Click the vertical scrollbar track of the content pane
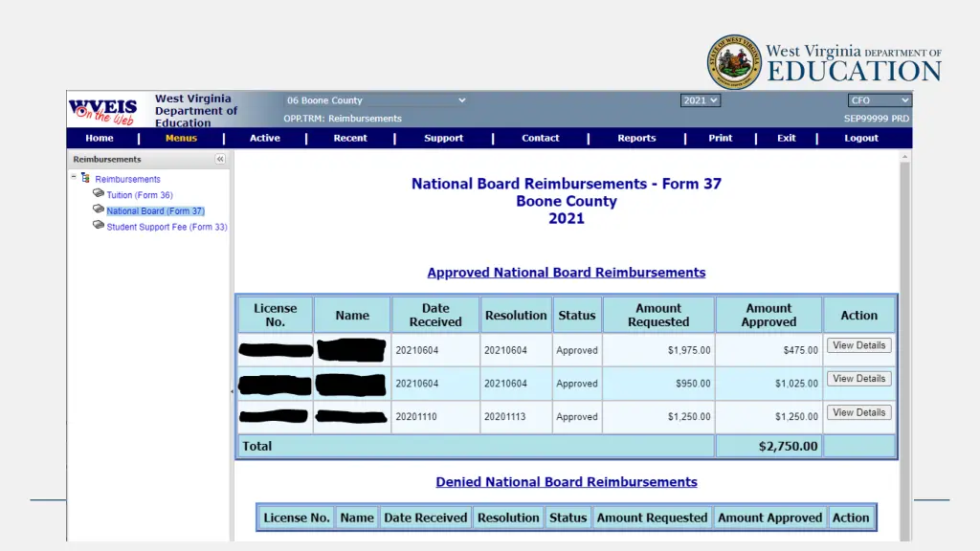 pyautogui.click(x=904, y=350)
